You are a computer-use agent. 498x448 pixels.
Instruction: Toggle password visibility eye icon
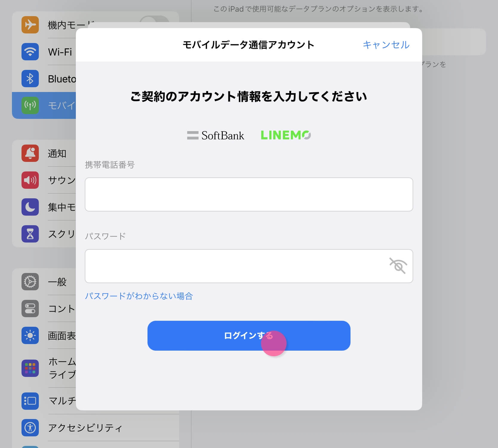click(x=398, y=266)
